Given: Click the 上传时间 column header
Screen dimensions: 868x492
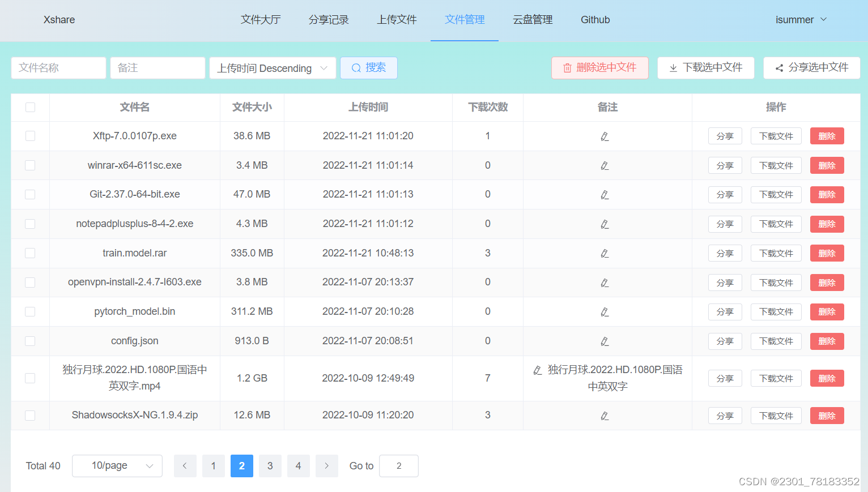Looking at the screenshot, I should tap(368, 107).
